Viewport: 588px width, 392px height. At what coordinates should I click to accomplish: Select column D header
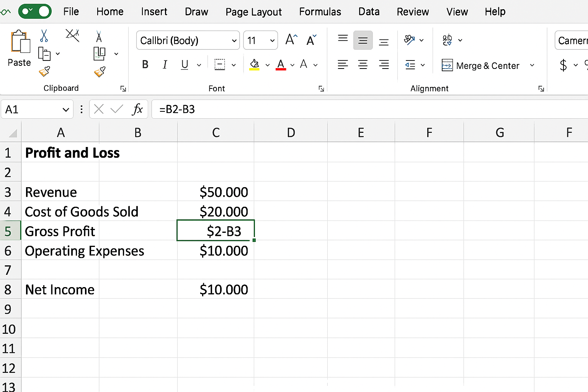point(291,132)
